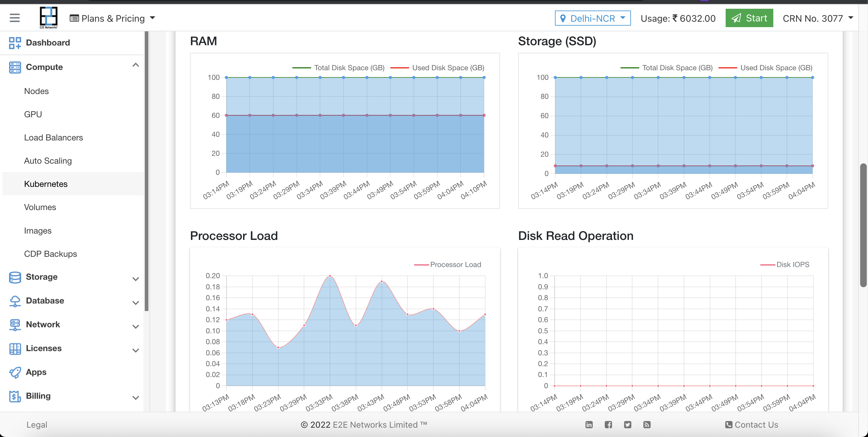Open Auto Scaling in sidebar
The image size is (868, 437).
click(48, 161)
